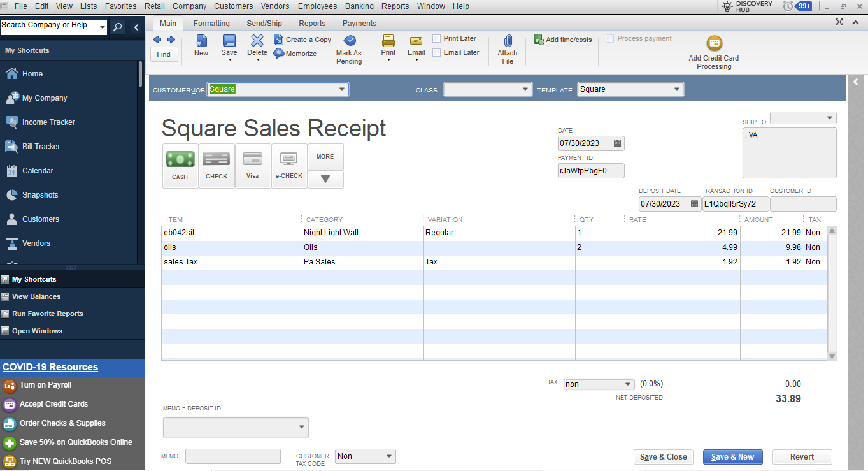Click the Memo text field
Screen dimensions: 868x471
232,456
